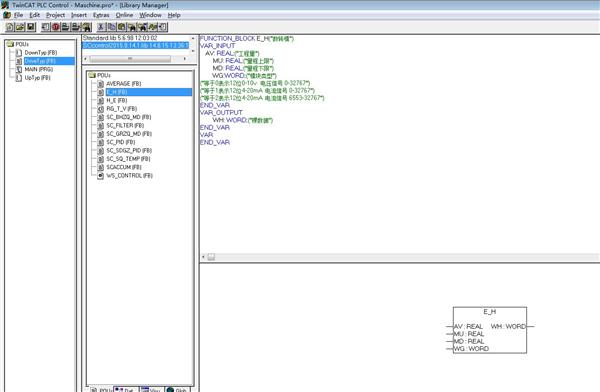Open the Project menu

55,15
